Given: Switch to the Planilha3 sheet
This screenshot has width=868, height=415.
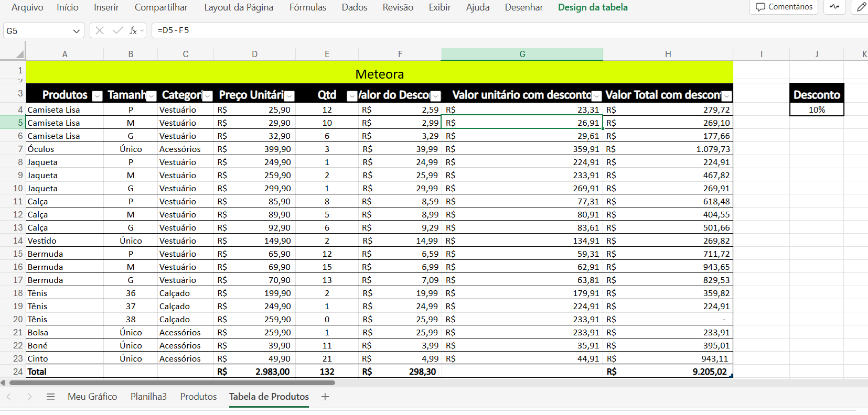Looking at the screenshot, I should [x=148, y=397].
